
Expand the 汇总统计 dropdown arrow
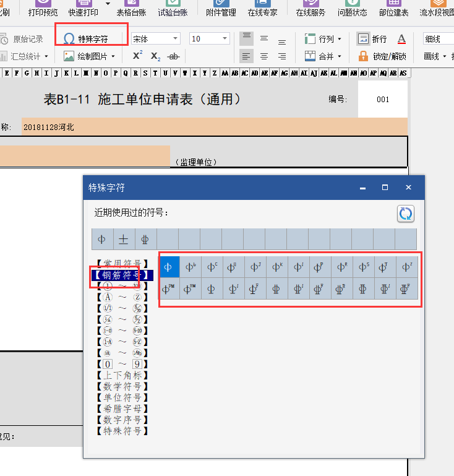pos(46,56)
